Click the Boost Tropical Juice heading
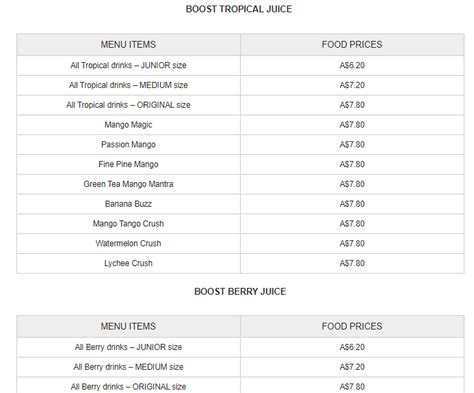474x393 pixels. (239, 9)
